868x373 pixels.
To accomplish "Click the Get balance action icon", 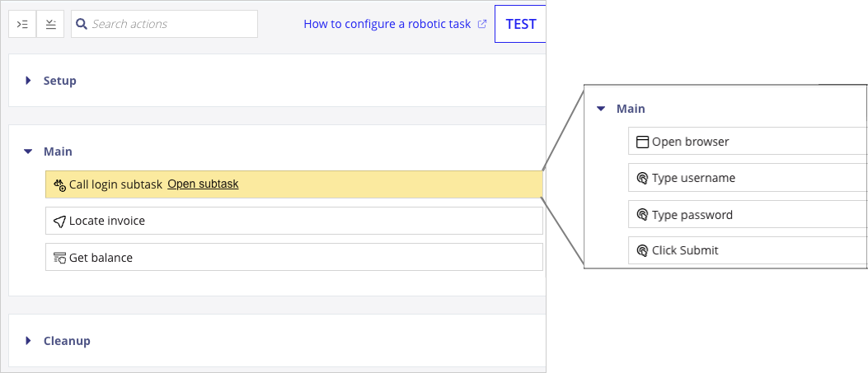I will [x=59, y=258].
